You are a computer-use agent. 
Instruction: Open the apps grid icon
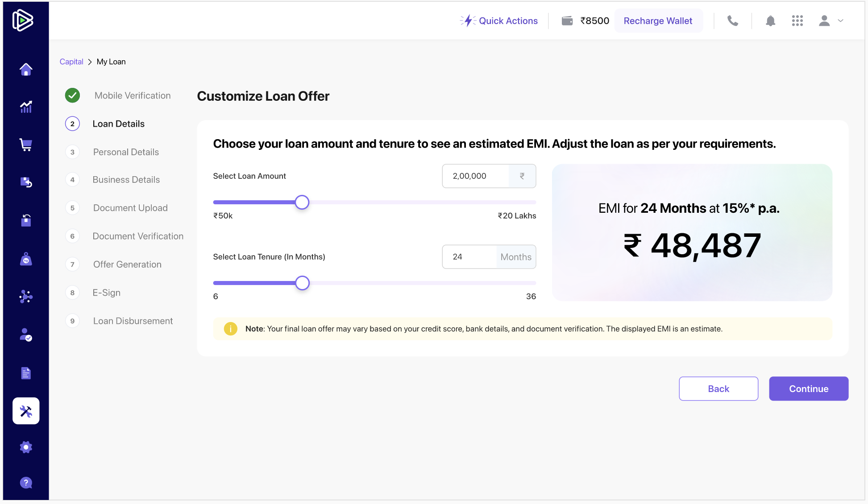(797, 21)
